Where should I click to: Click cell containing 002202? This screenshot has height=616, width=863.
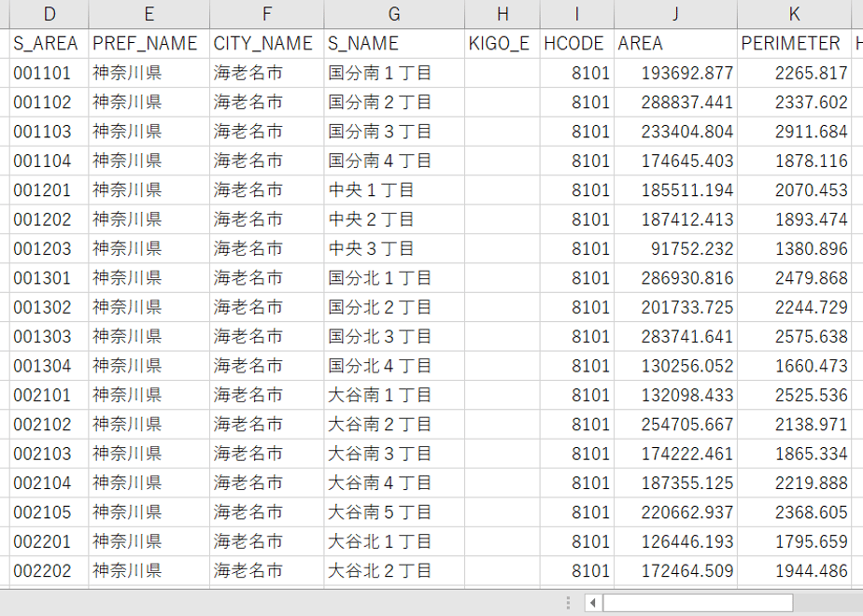click(x=49, y=571)
